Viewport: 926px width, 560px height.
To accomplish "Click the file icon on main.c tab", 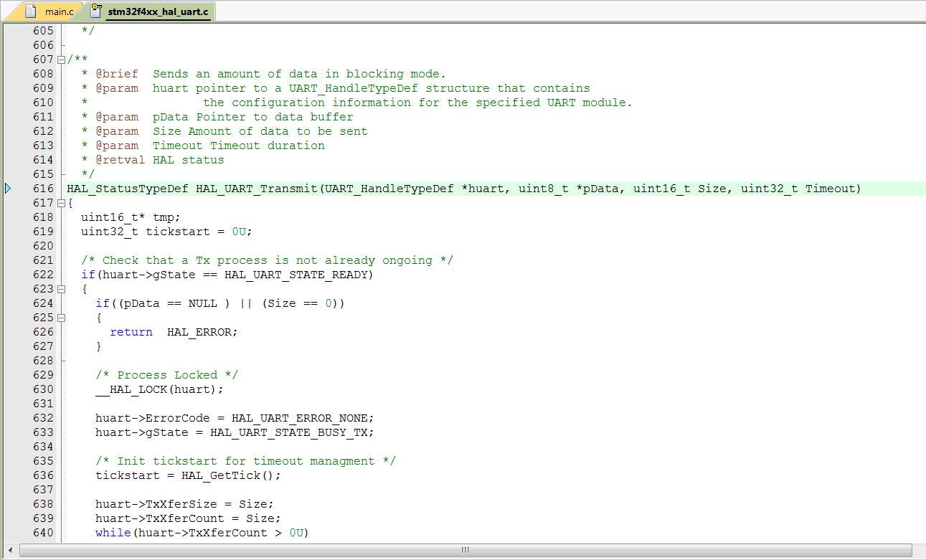I will coord(31,11).
